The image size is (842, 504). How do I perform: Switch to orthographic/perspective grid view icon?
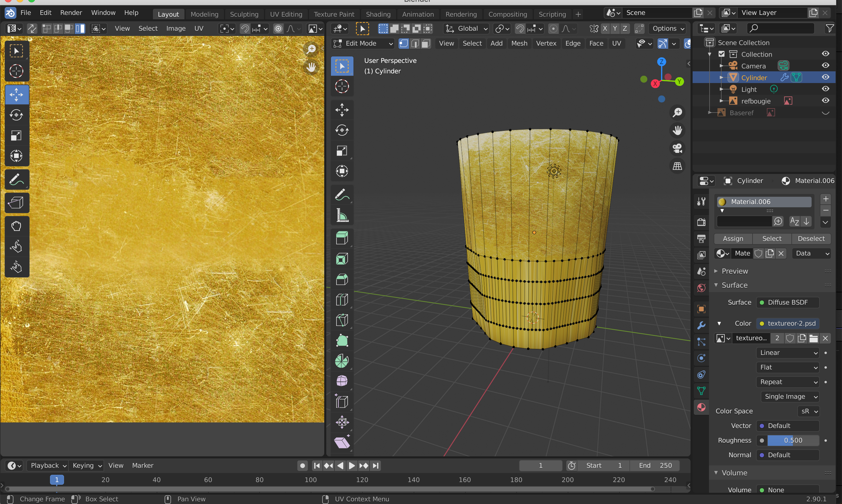[x=677, y=166]
